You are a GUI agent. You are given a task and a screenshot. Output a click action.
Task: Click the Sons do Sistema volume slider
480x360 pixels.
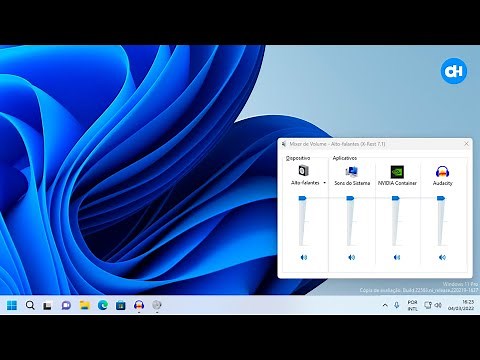coord(350,198)
